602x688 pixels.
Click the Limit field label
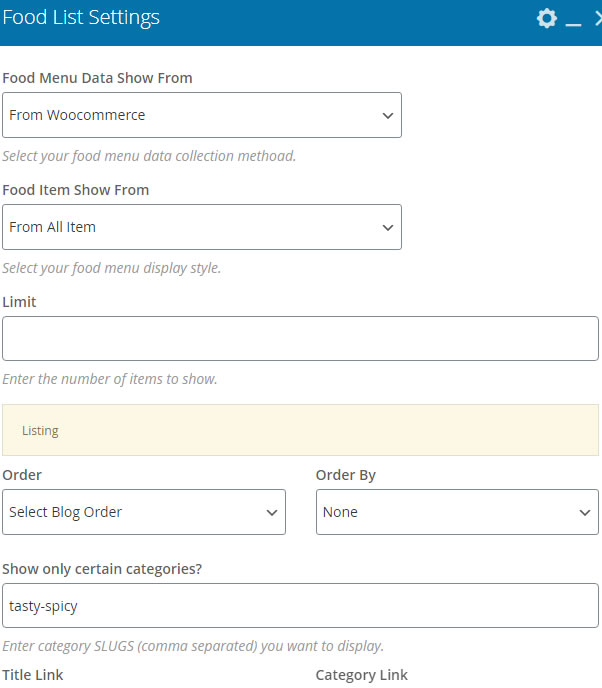point(19,302)
